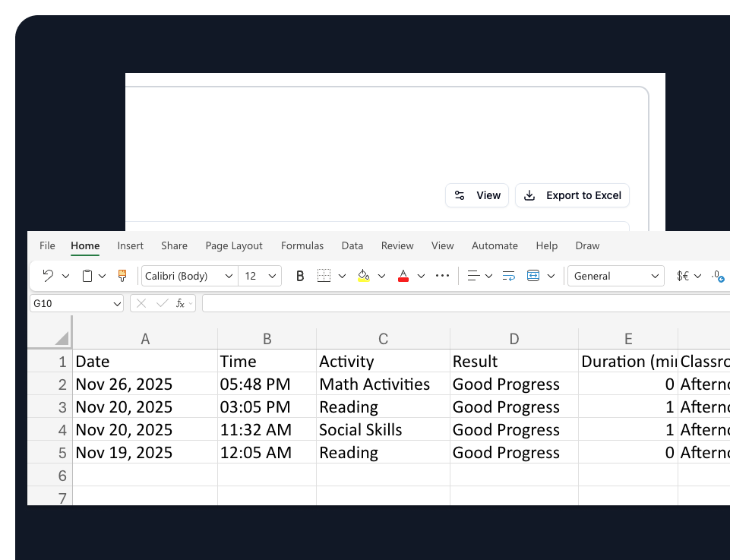730x560 pixels.
Task: Switch to the Formulas ribbon tab
Action: pyautogui.click(x=302, y=245)
